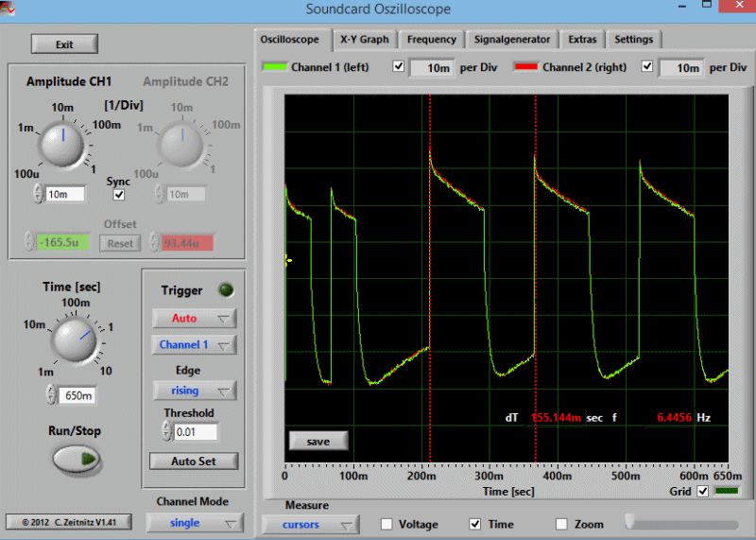Click the Threshold 0.01 input field
The width and height of the screenshot is (756, 540).
[196, 432]
